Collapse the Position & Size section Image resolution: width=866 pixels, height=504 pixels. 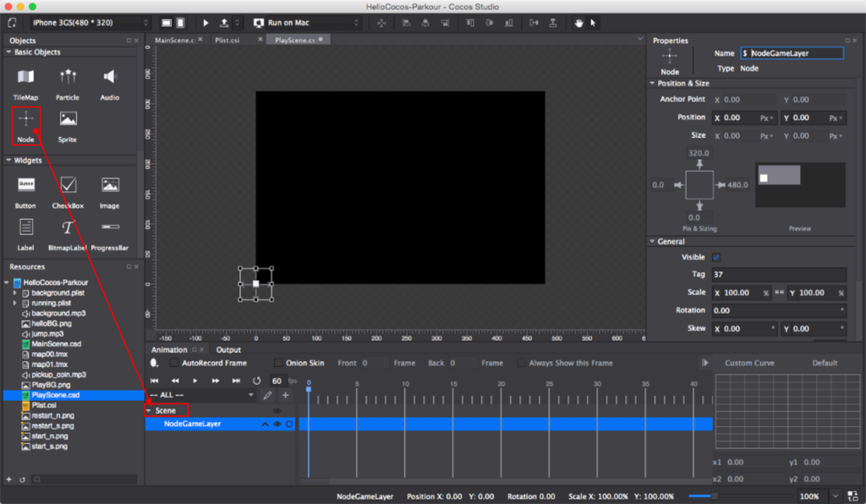click(x=652, y=84)
